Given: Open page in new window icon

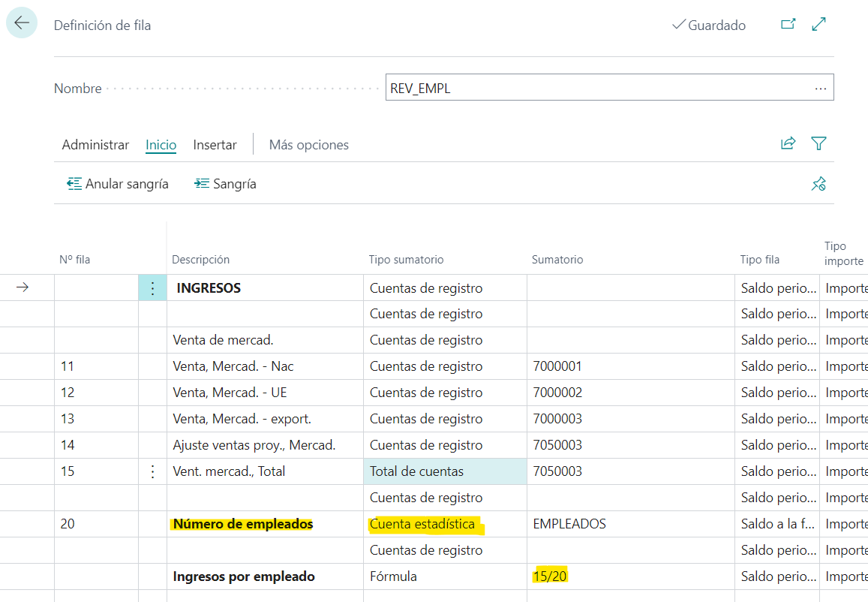Looking at the screenshot, I should tap(788, 25).
